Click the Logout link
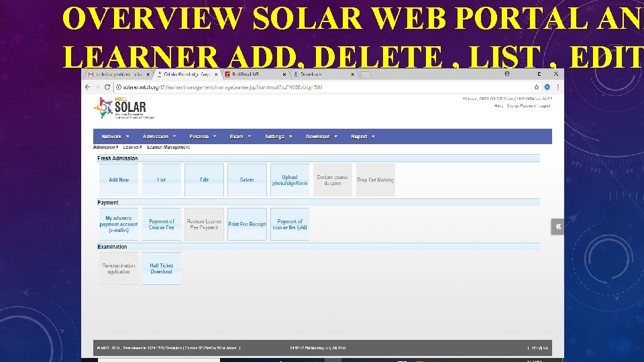644x362 pixels. tap(545, 106)
